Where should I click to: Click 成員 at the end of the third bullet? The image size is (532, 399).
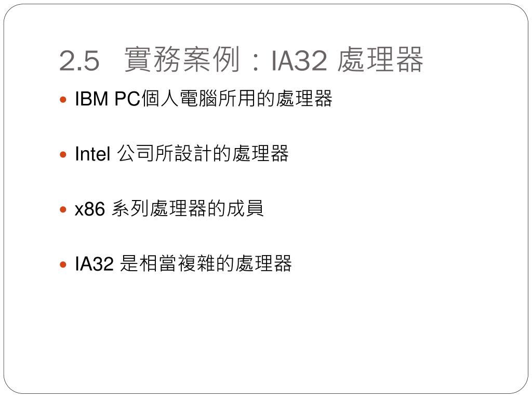pyautogui.click(x=245, y=208)
